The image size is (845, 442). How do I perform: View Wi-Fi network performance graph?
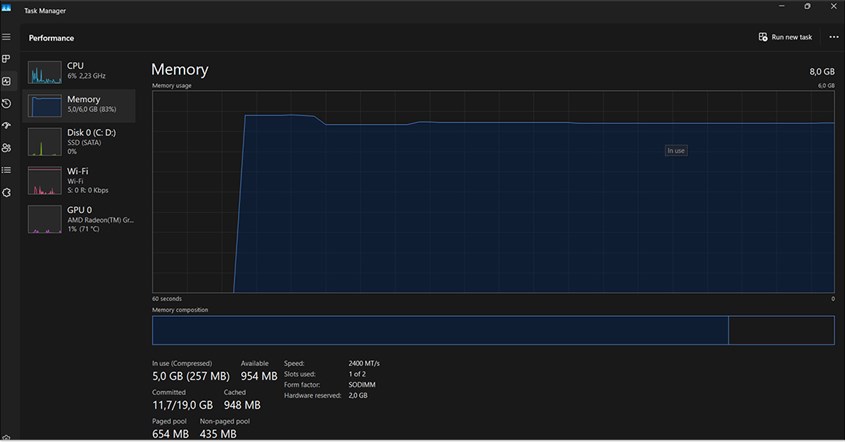pos(80,179)
